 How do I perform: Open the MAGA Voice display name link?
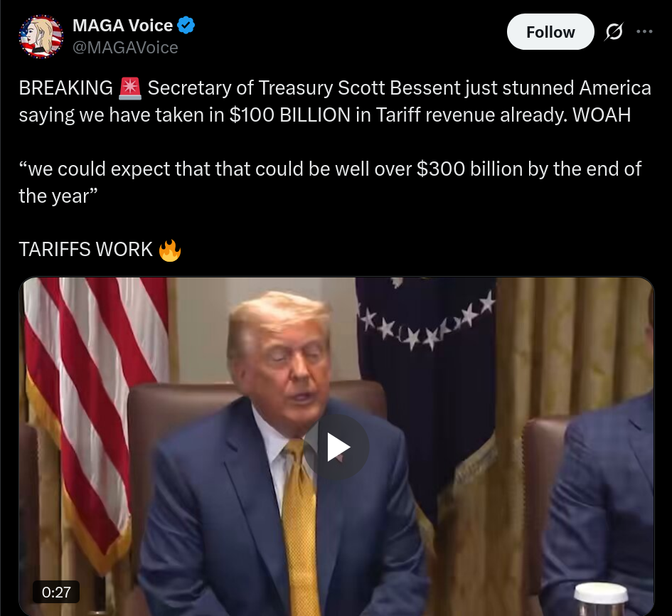click(x=122, y=26)
